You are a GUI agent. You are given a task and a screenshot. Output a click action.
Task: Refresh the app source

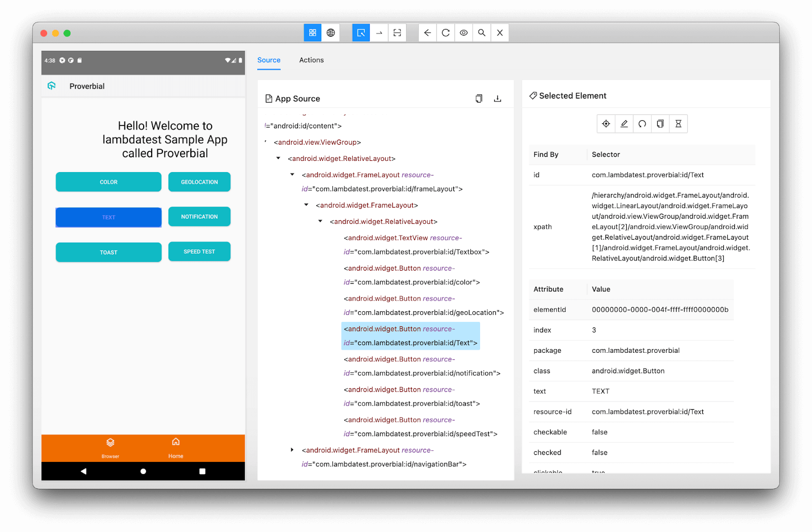[445, 32]
